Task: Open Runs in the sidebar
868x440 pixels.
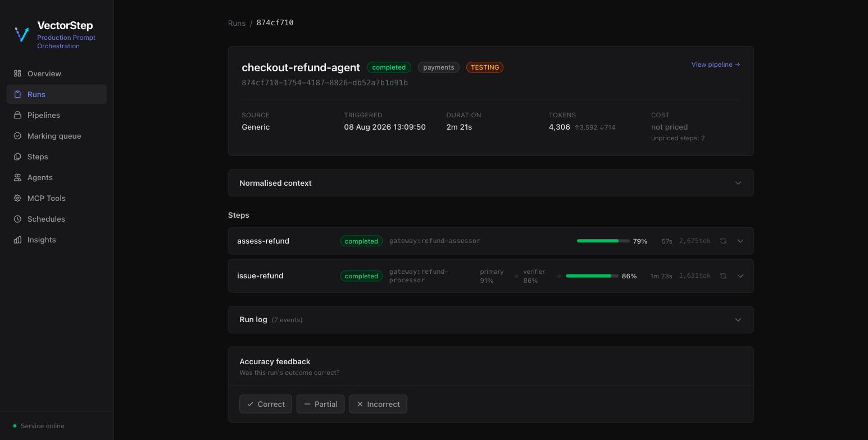Action: click(57, 94)
